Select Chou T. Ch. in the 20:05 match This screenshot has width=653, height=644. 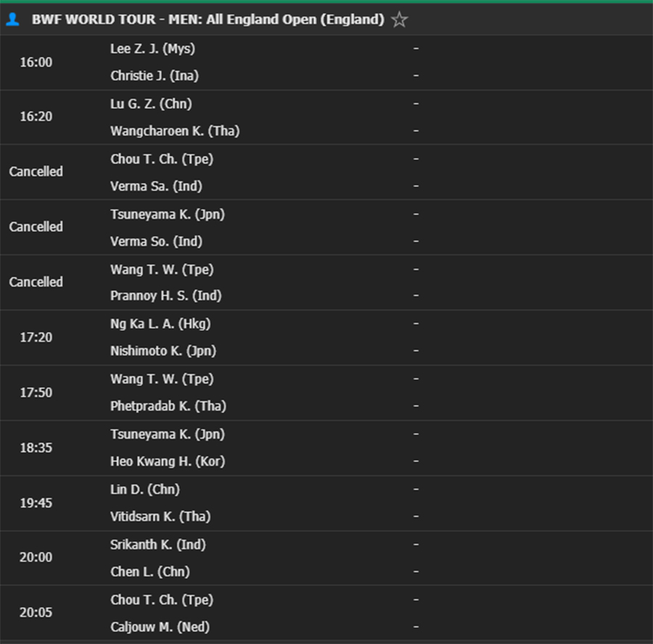tap(162, 600)
